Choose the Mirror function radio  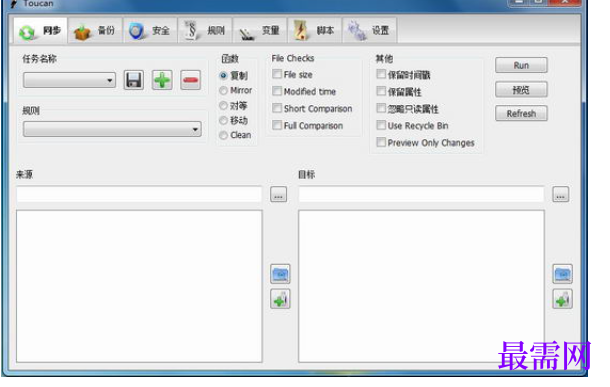223,91
